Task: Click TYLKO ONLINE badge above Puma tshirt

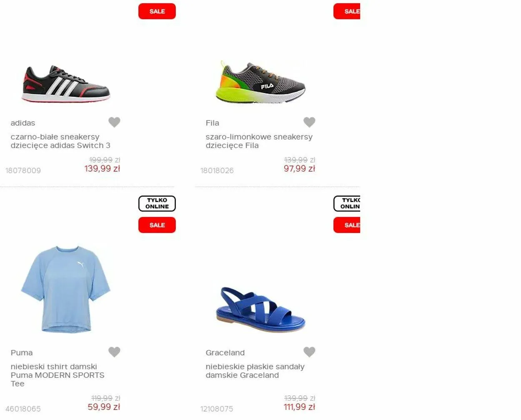Action: click(x=157, y=203)
